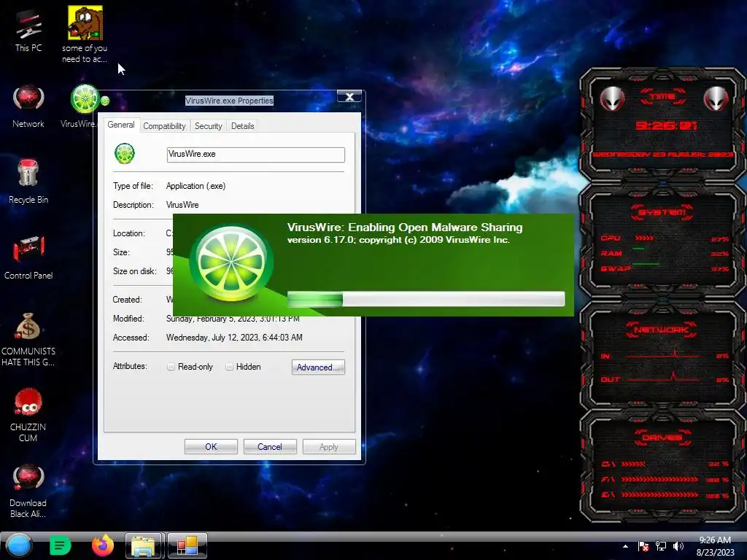Image resolution: width=747 pixels, height=560 pixels.
Task: Switch to the Details tab
Action: tap(243, 125)
